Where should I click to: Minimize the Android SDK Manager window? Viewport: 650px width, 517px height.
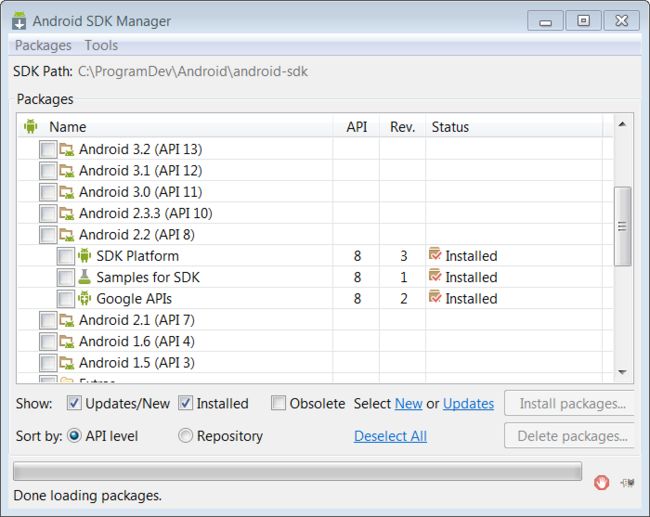click(545, 20)
